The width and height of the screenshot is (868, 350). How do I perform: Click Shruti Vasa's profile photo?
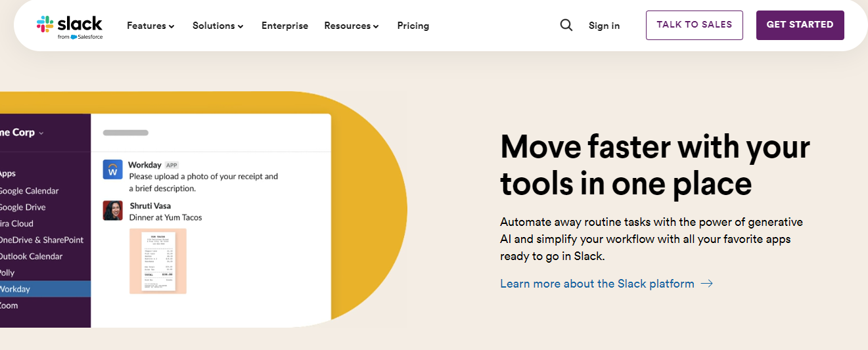pos(113,210)
